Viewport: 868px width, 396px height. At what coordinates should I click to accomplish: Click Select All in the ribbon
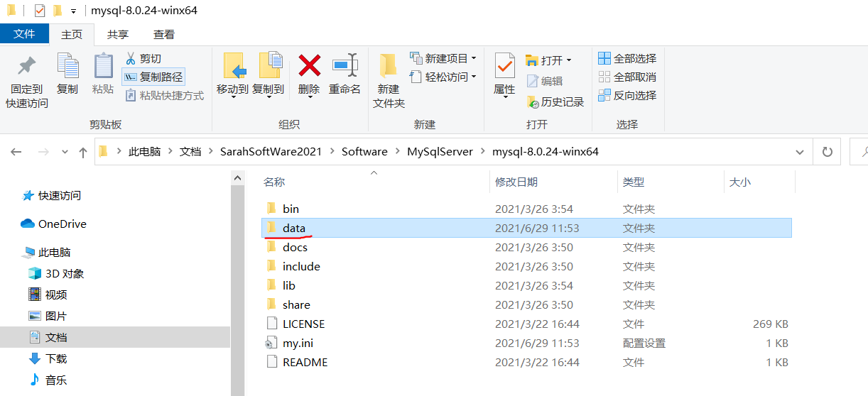coord(627,58)
